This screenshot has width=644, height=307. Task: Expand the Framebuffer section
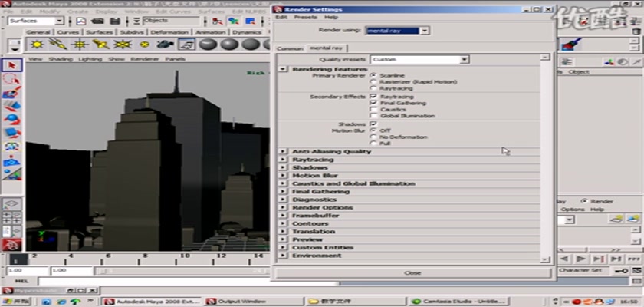[x=283, y=216]
